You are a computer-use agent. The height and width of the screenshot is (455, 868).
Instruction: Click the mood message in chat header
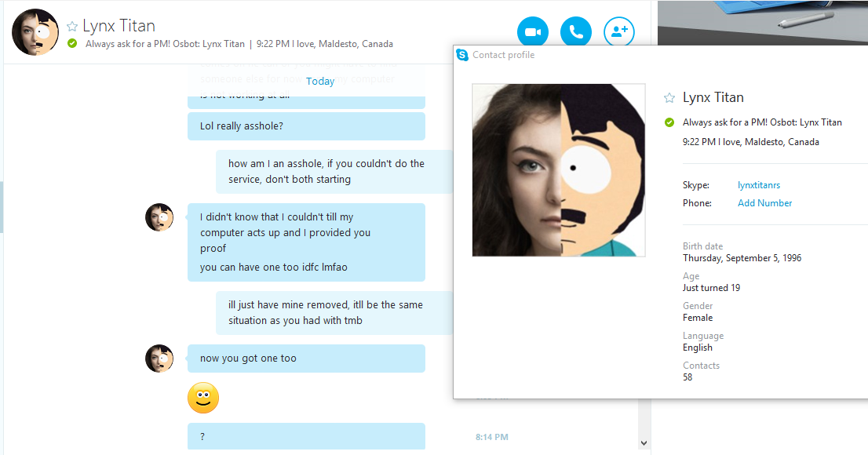tap(165, 44)
